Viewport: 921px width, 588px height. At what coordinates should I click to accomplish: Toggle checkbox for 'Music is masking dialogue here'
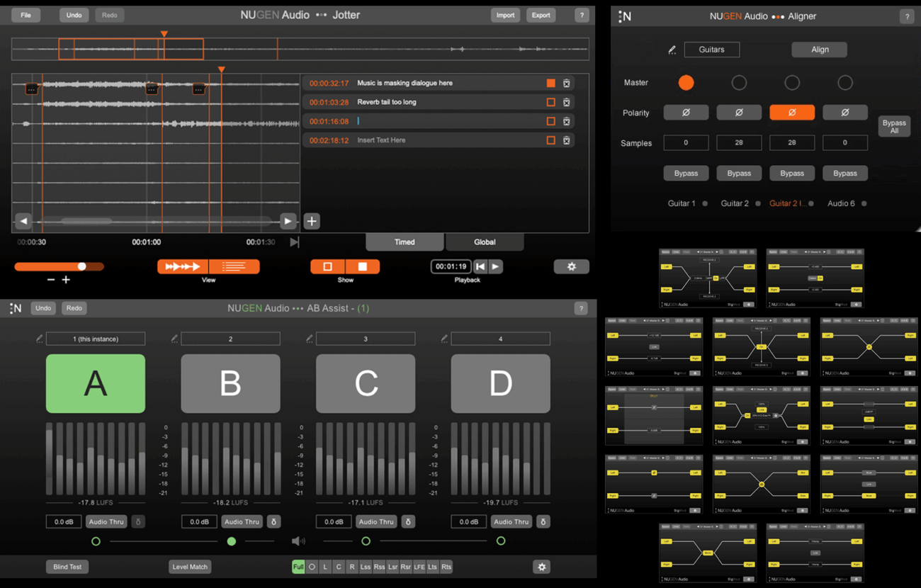(x=550, y=84)
